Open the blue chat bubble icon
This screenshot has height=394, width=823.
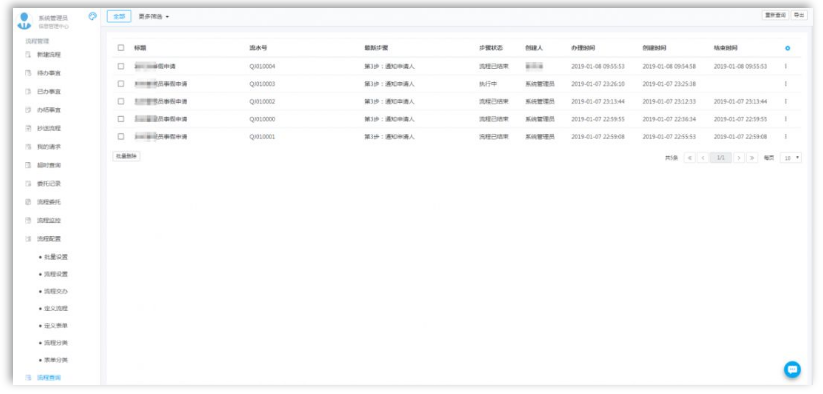coord(792,369)
